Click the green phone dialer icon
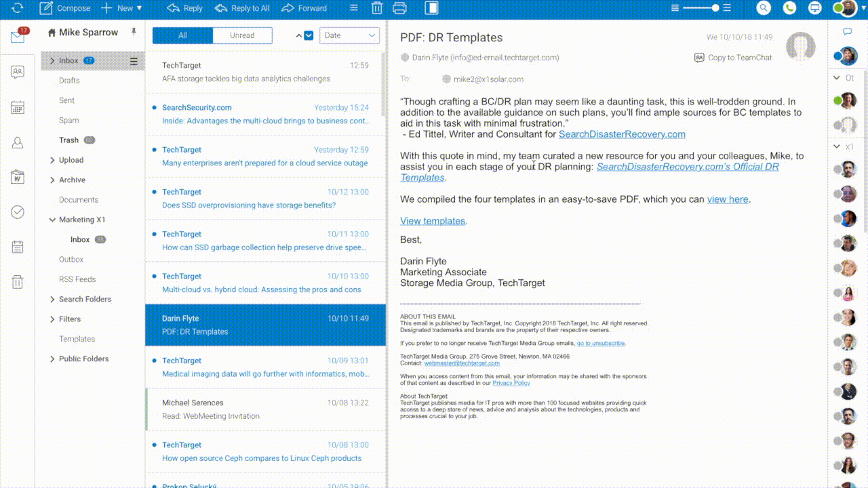868x488 pixels. tap(789, 8)
